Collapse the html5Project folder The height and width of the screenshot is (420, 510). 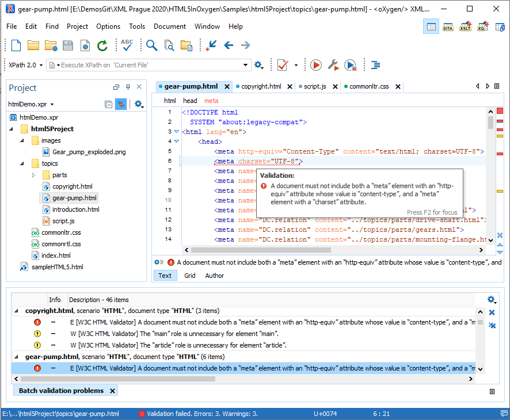12,129
